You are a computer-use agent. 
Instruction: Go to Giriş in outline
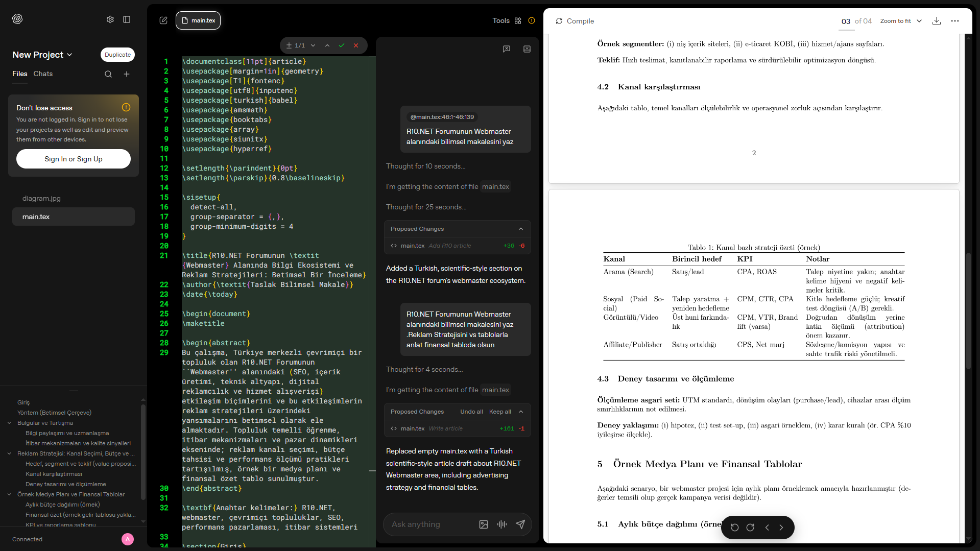pyautogui.click(x=23, y=402)
